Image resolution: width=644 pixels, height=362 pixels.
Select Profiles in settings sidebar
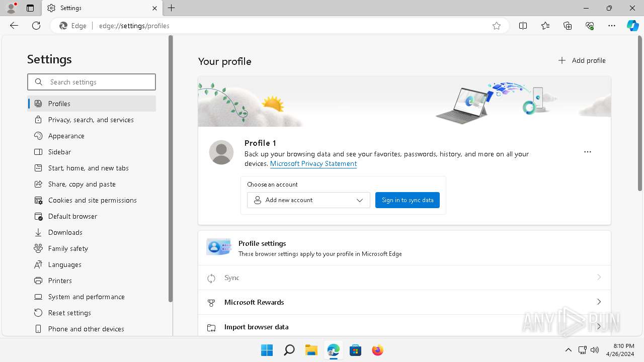click(92, 104)
